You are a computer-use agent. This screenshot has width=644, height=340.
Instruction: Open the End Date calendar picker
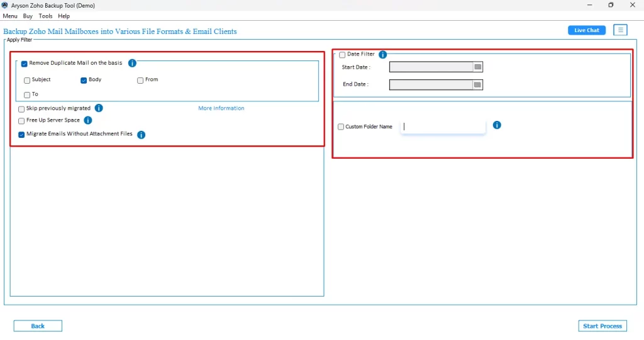(x=478, y=85)
